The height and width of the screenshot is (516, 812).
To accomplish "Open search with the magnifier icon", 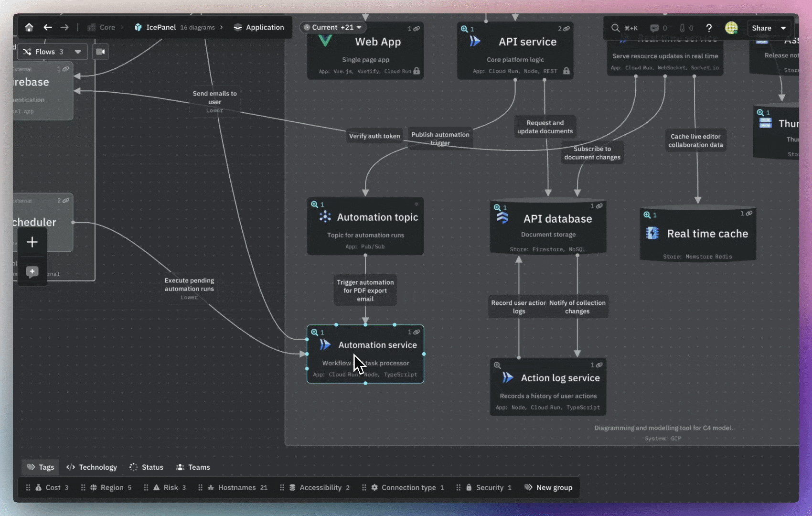I will (615, 28).
